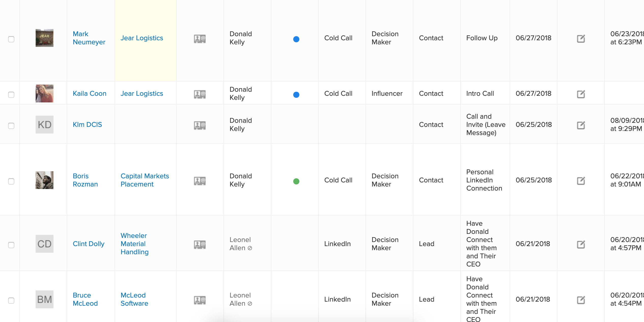Click Leonel Allen owner in Bruce McLeod row
The height and width of the screenshot is (322, 644).
click(241, 299)
